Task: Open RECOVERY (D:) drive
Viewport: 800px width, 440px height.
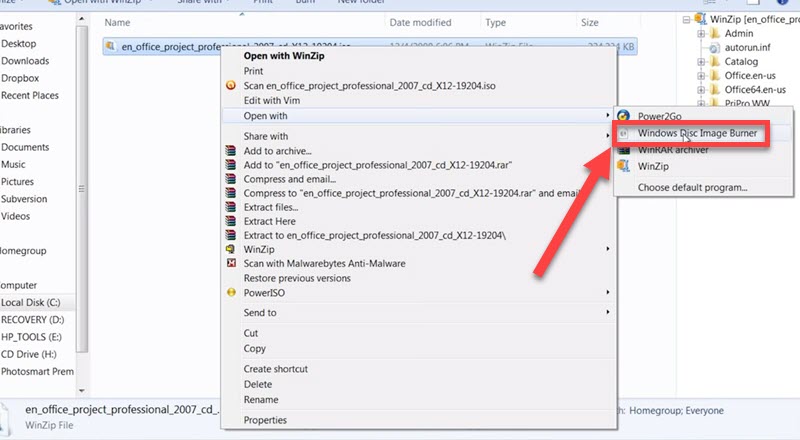Action: [x=32, y=320]
